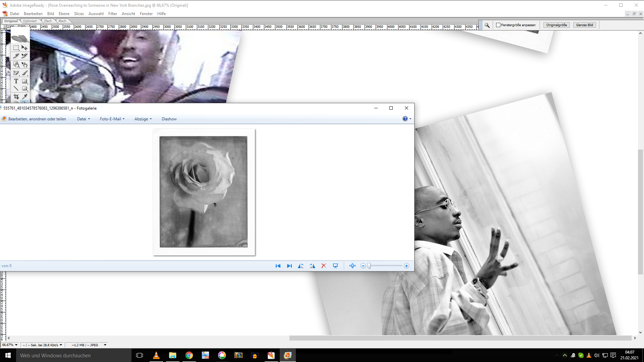The height and width of the screenshot is (362, 644).
Task: Select the Slice Select tool
Action: [24, 56]
